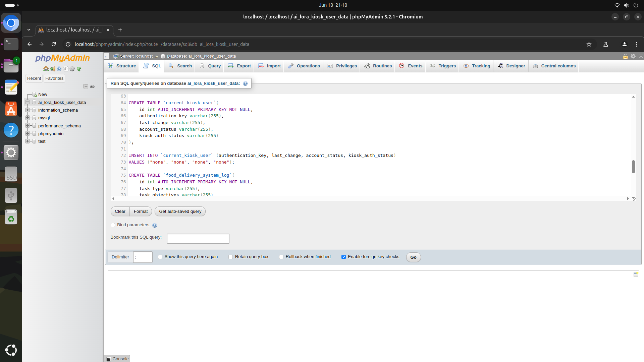The width and height of the screenshot is (644, 362).
Task: Open phpMyAdmin documentation question-mark icon
Action: [59, 69]
